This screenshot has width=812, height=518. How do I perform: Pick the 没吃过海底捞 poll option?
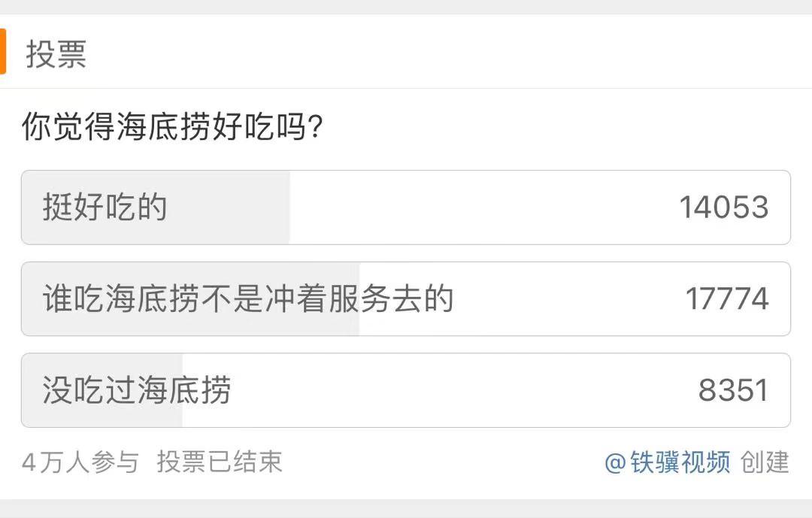point(136,391)
